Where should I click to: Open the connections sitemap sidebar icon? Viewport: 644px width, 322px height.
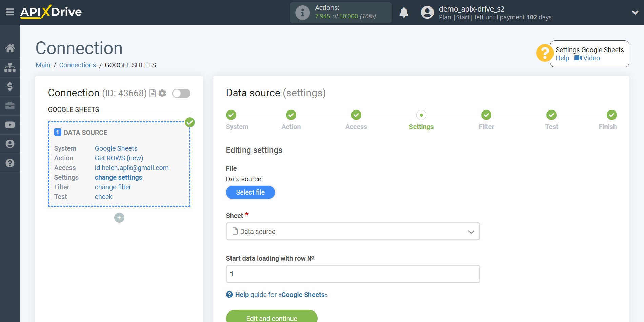tap(10, 67)
